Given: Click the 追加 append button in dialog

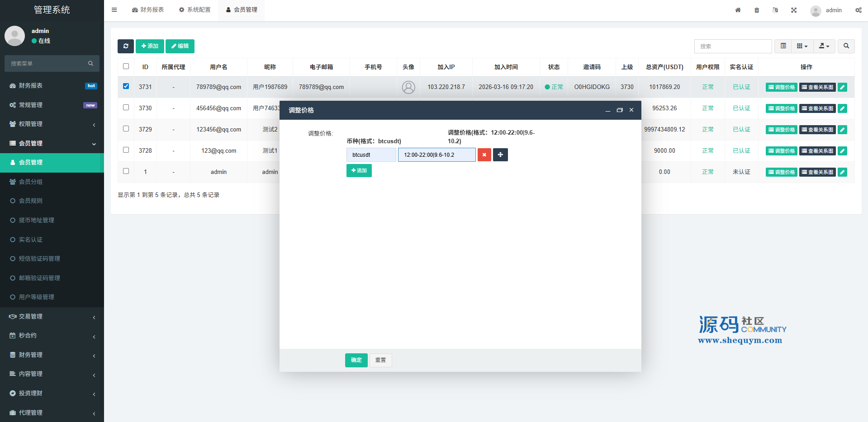Looking at the screenshot, I should (359, 171).
